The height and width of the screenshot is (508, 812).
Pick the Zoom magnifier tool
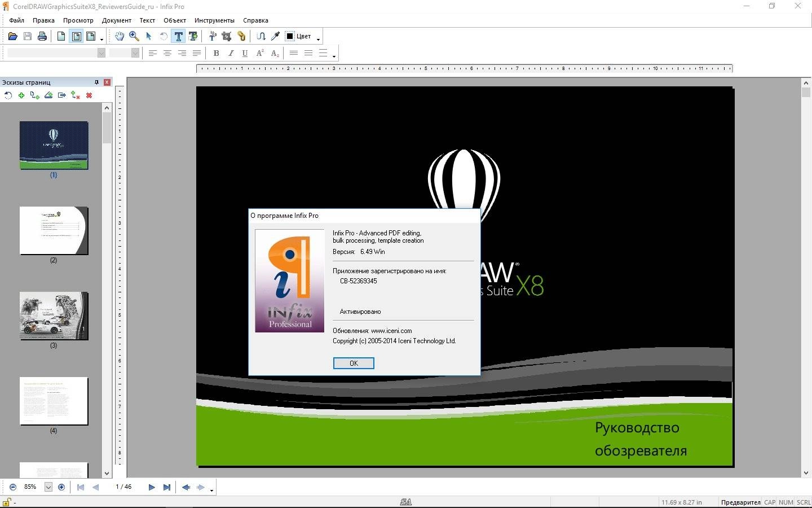coord(134,36)
